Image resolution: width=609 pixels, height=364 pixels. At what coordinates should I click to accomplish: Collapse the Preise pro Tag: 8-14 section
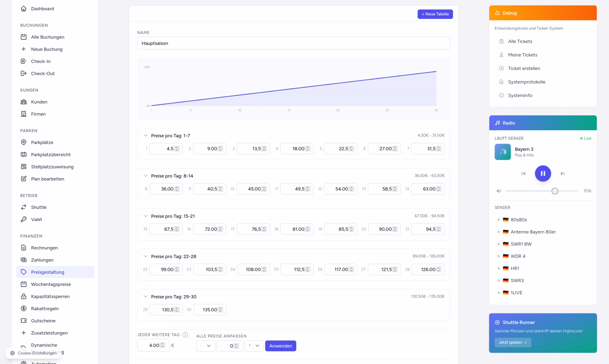(x=146, y=176)
